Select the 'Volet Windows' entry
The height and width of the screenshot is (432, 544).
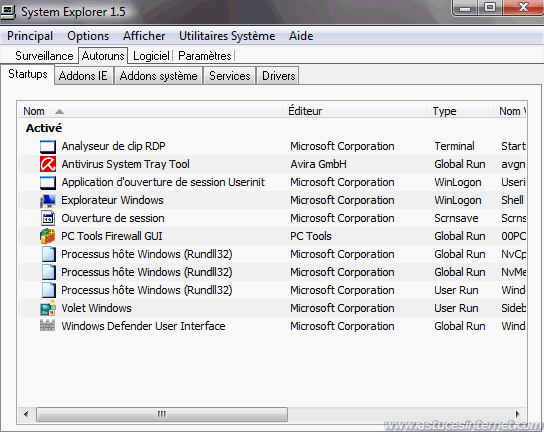coord(96,308)
